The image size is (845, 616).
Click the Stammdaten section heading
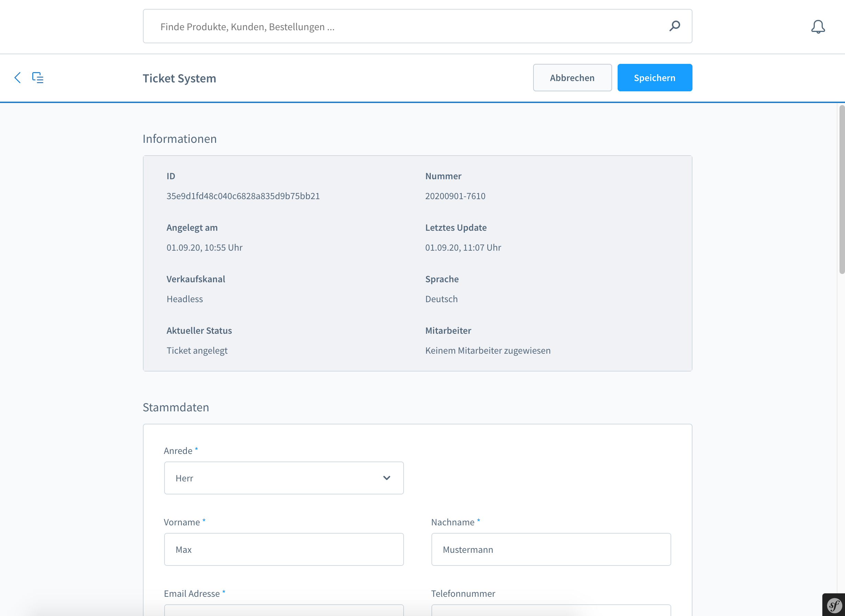176,407
